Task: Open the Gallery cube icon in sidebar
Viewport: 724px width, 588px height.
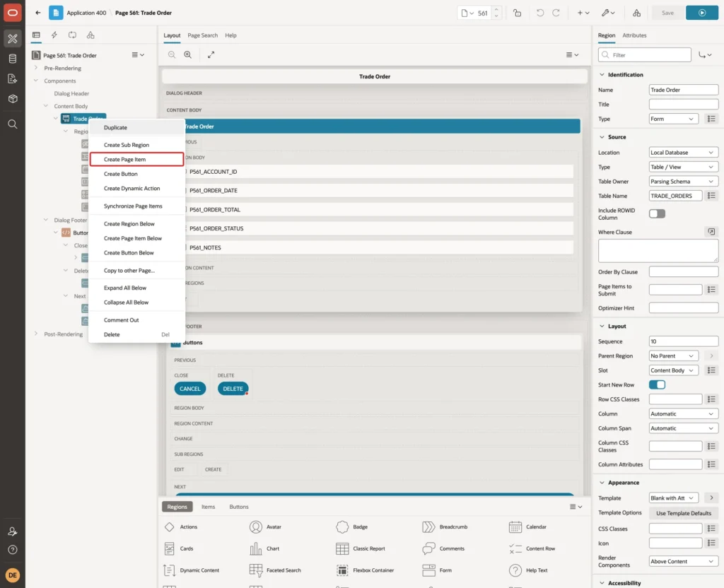Action: click(x=13, y=98)
